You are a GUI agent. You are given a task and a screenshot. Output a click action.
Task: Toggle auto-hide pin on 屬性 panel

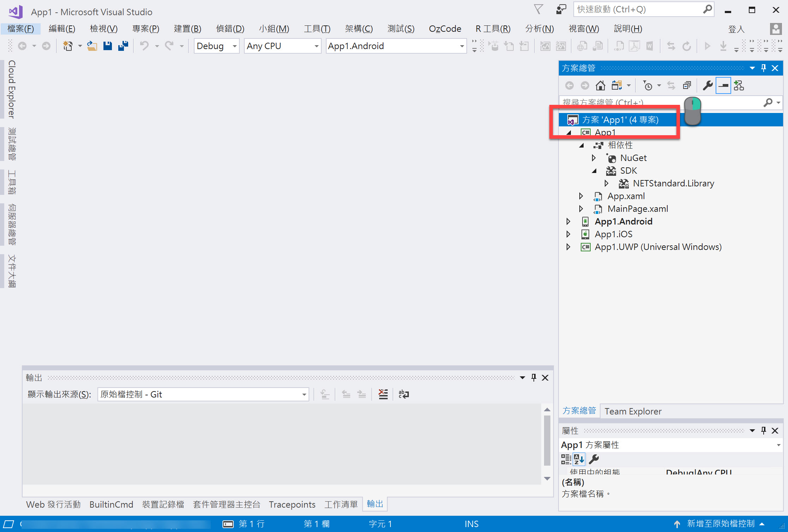tap(764, 431)
